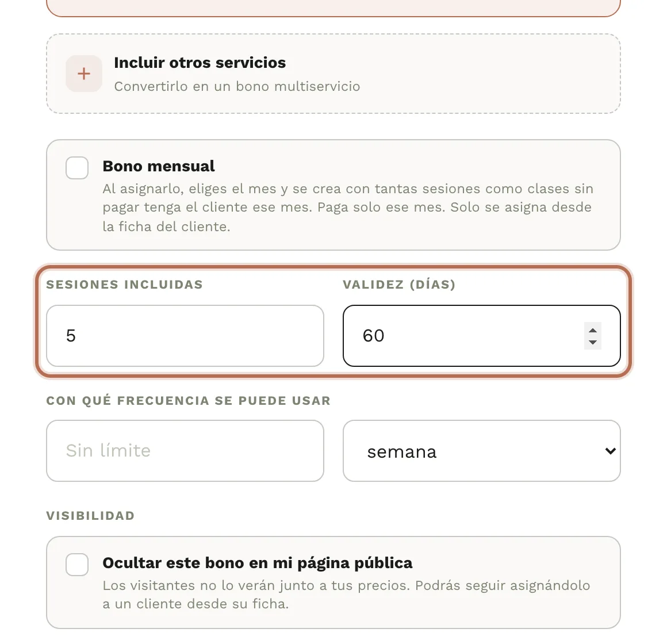The image size is (667, 644).
Task: Check Ocultar este bono en mi página pública
Action: 77,565
